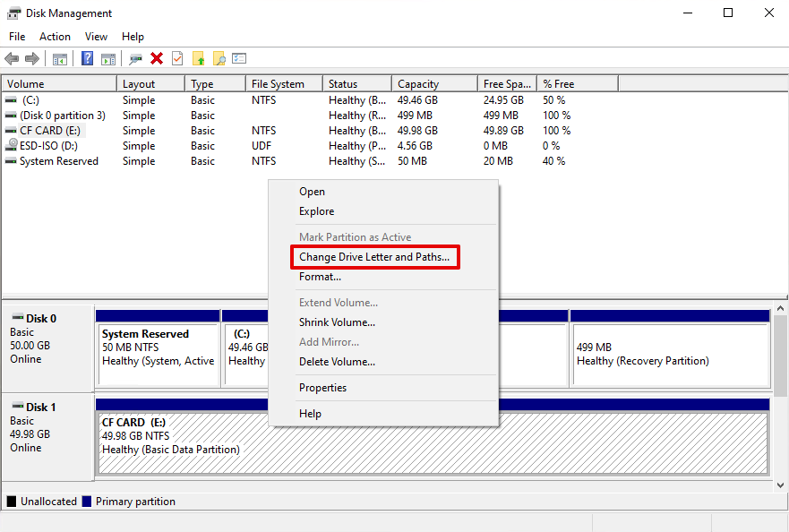
Task: Sort by the Layout column header
Action: point(151,83)
